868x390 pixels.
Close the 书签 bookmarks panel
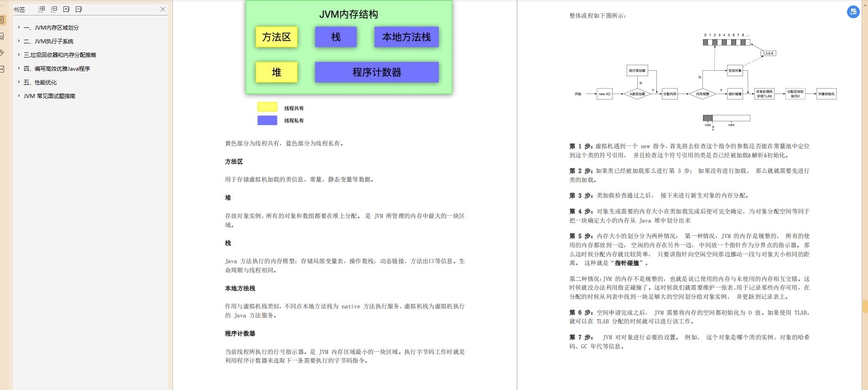pos(163,9)
